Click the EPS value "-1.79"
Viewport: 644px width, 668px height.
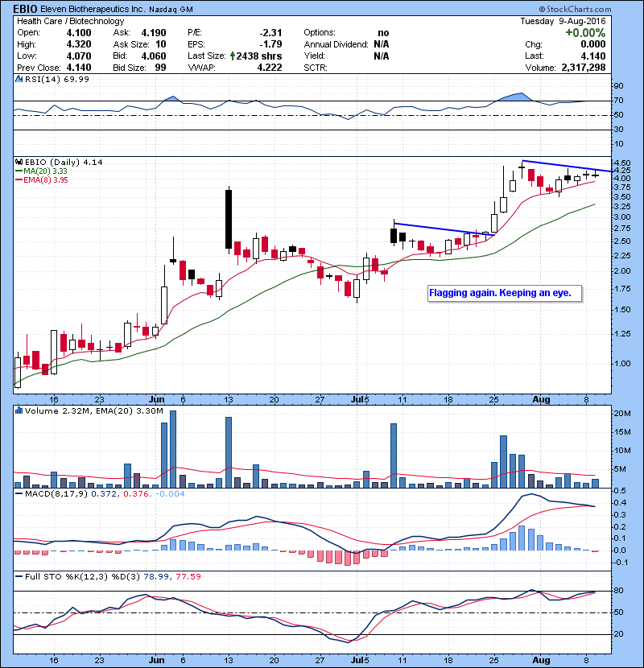[270, 44]
